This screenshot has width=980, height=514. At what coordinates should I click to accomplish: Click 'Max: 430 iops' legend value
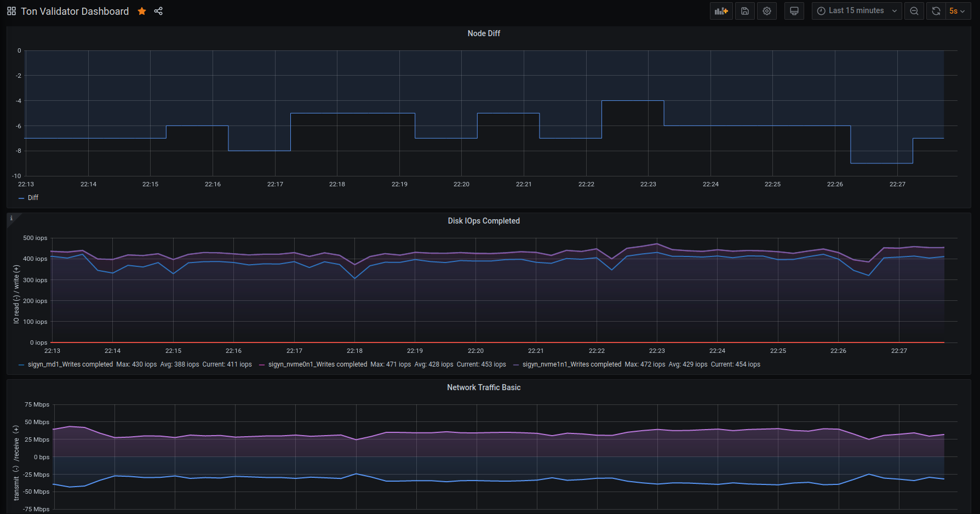point(136,364)
